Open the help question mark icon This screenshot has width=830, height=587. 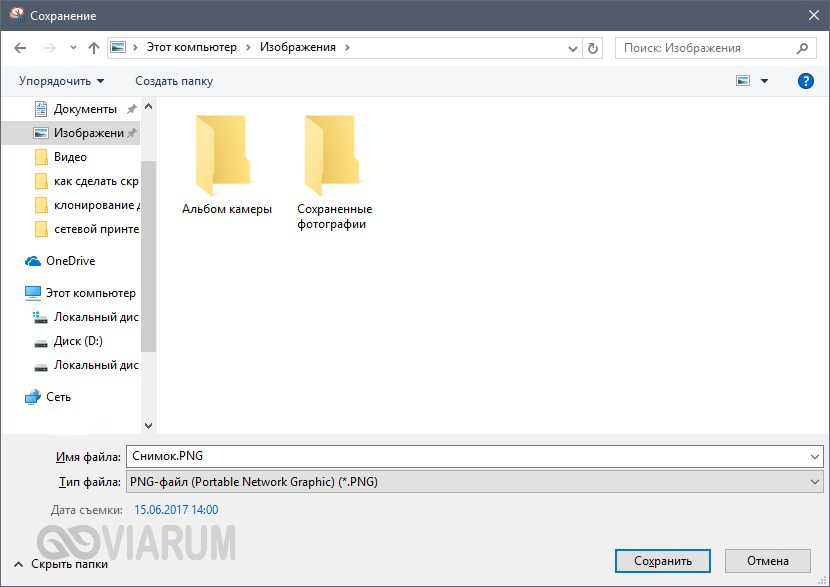pyautogui.click(x=805, y=81)
